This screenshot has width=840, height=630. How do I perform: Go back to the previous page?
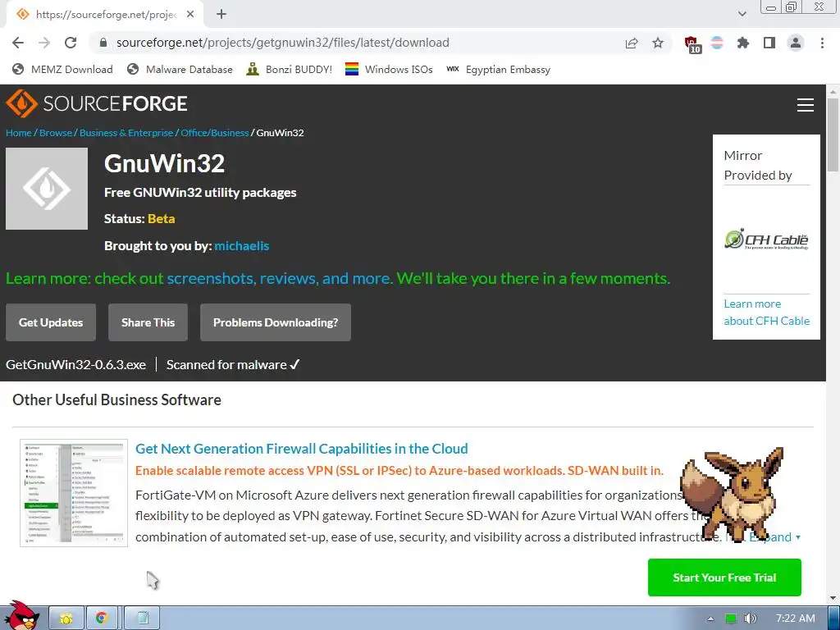pyautogui.click(x=18, y=43)
